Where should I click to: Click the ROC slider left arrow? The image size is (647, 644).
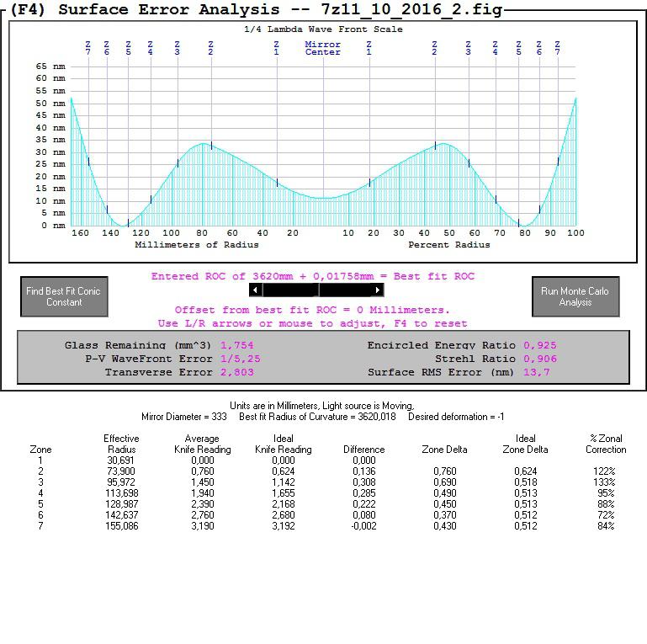pos(256,290)
